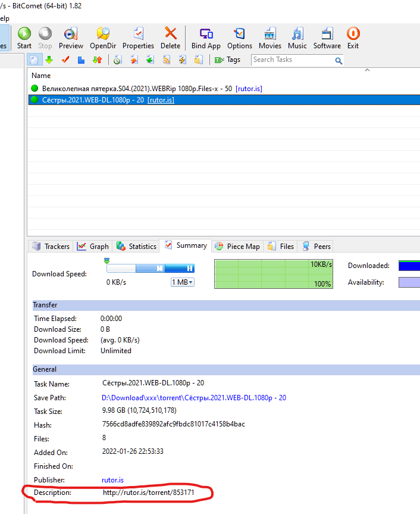Click the Hash value text

tap(174, 424)
